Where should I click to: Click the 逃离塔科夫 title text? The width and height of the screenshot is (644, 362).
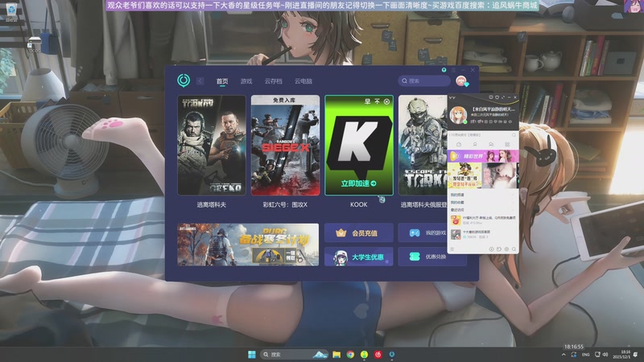(212, 204)
